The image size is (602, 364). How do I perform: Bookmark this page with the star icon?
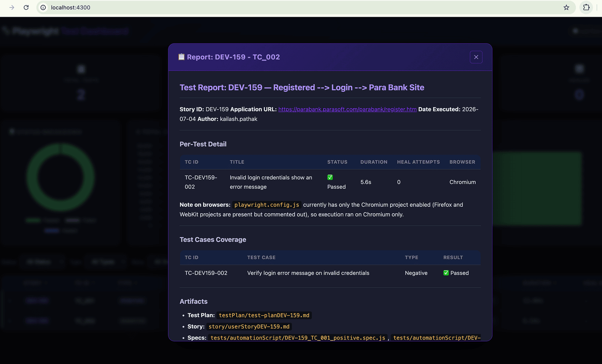[566, 8]
